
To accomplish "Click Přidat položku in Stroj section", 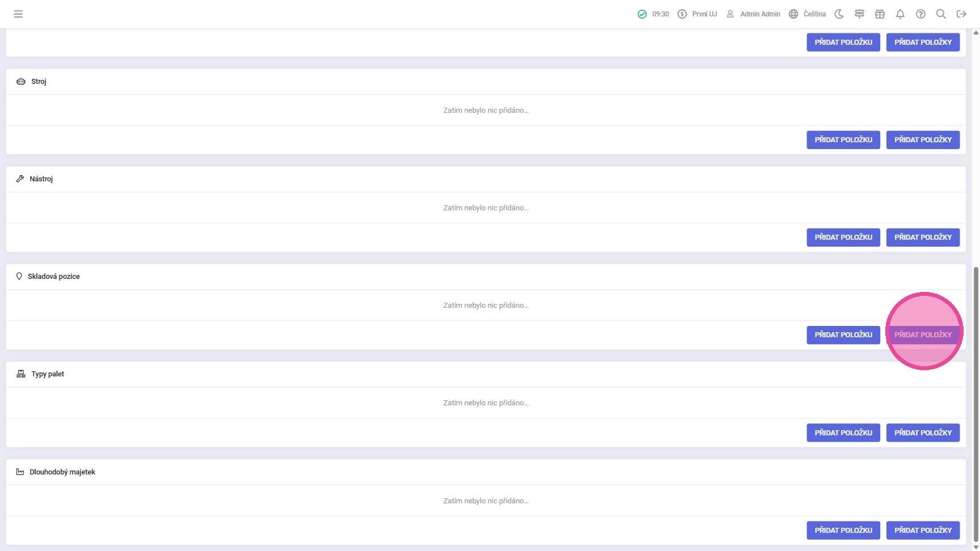I will pyautogui.click(x=843, y=139).
